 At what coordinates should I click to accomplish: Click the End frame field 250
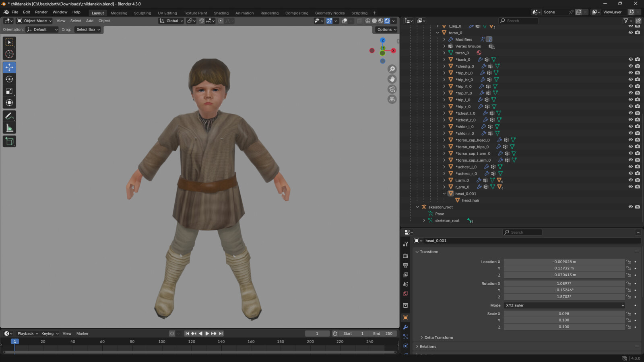click(x=382, y=333)
